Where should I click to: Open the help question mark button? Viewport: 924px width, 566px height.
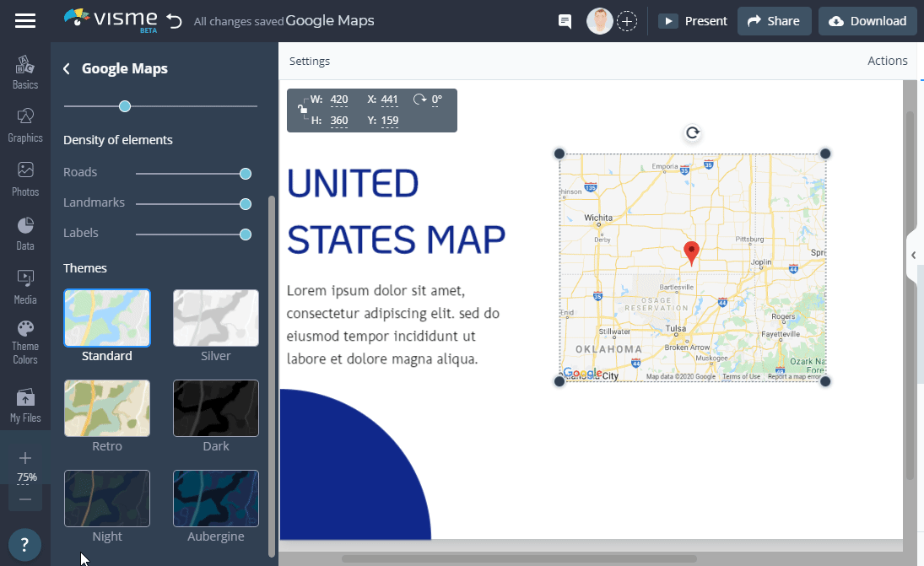click(24, 545)
